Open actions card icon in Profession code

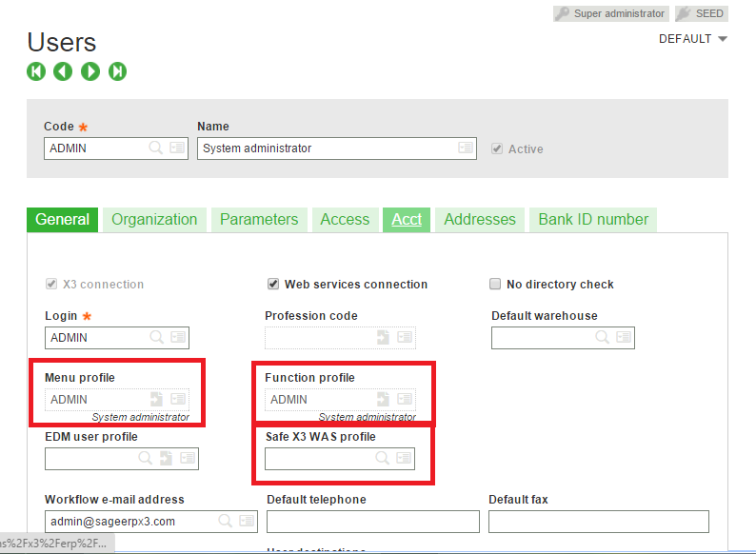(x=405, y=337)
